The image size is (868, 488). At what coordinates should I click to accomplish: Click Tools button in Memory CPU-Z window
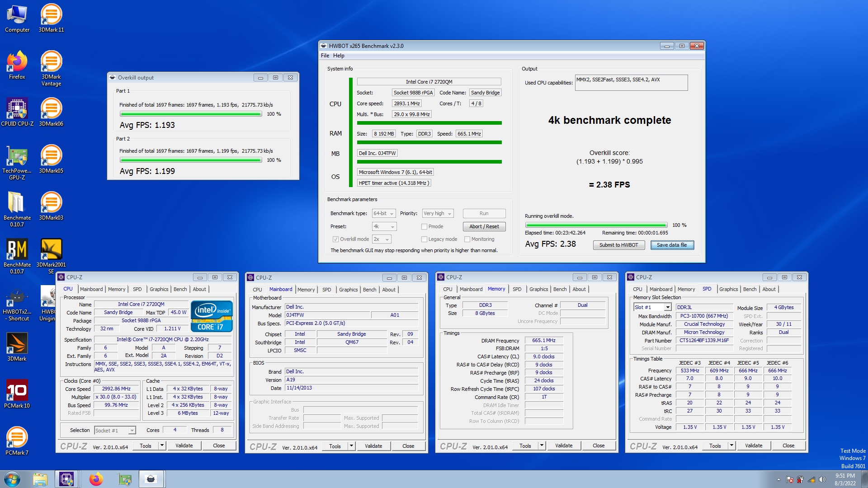coord(525,446)
